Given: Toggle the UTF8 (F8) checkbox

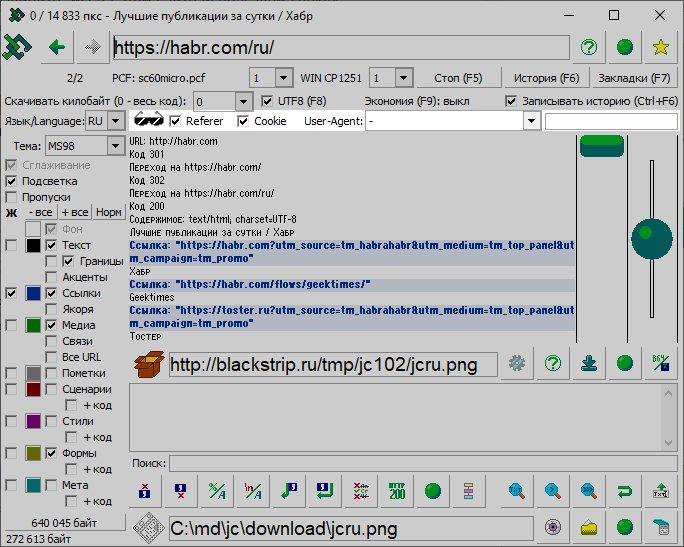Looking at the screenshot, I should [267, 101].
